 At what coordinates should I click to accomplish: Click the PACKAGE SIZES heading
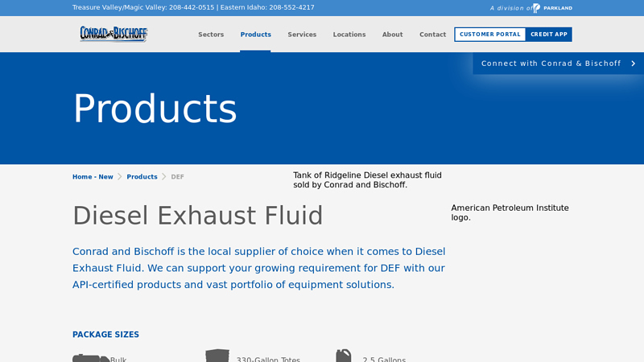[105, 335]
